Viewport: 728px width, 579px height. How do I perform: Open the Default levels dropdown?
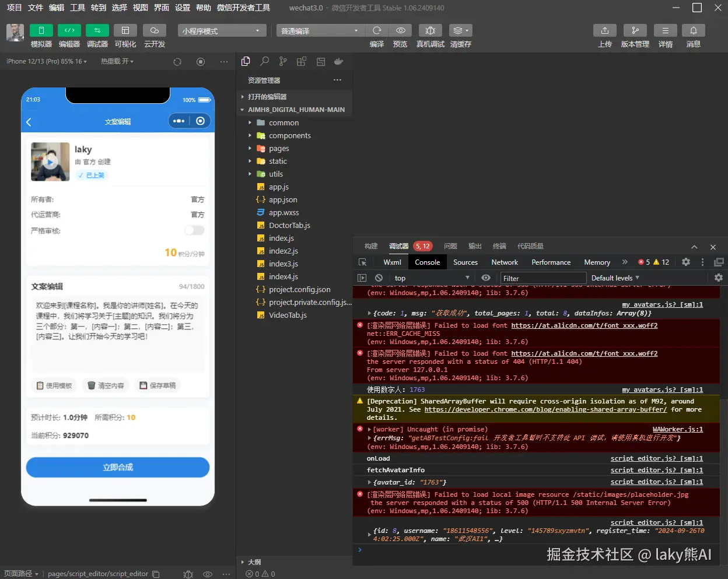[615, 278]
